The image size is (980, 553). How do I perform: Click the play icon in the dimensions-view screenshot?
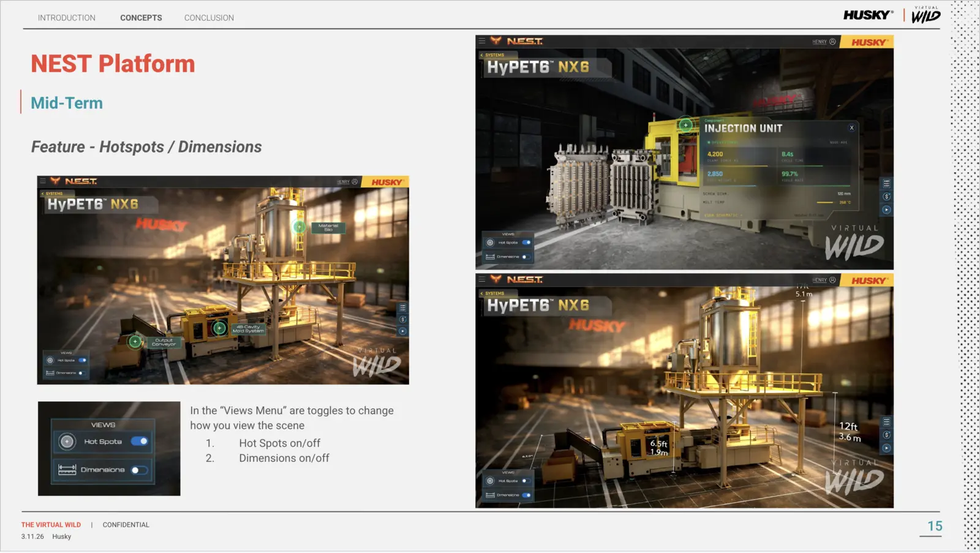[886, 448]
